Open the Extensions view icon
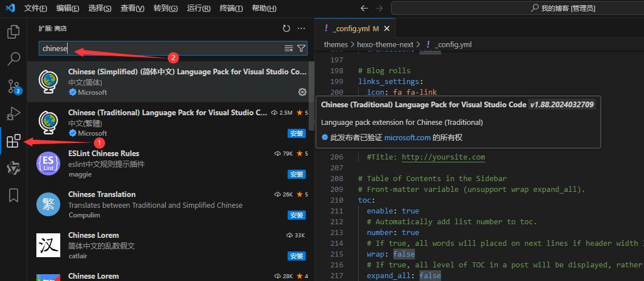Viewport: 644px width, 281px height. pyautogui.click(x=14, y=141)
